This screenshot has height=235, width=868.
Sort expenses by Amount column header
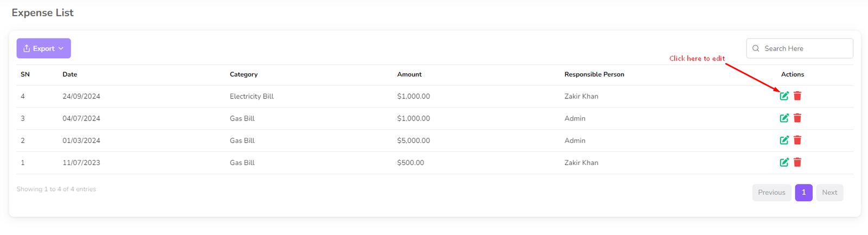pos(409,74)
